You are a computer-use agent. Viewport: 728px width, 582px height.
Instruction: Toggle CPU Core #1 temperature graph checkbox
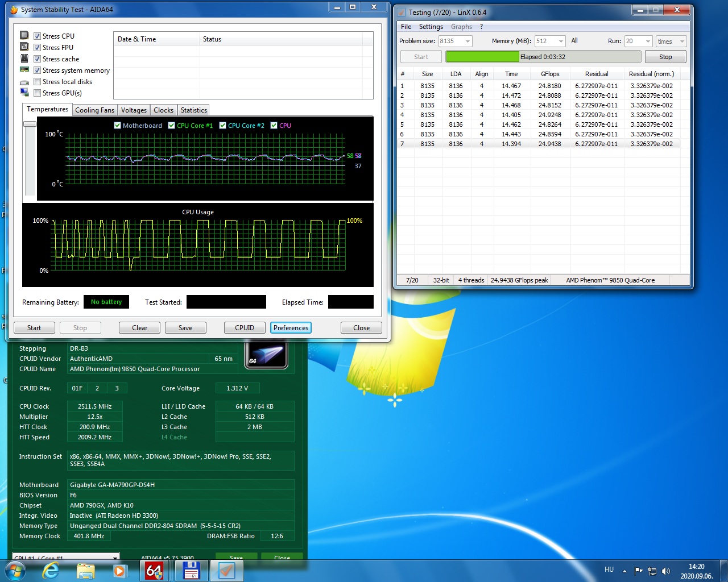(x=172, y=126)
